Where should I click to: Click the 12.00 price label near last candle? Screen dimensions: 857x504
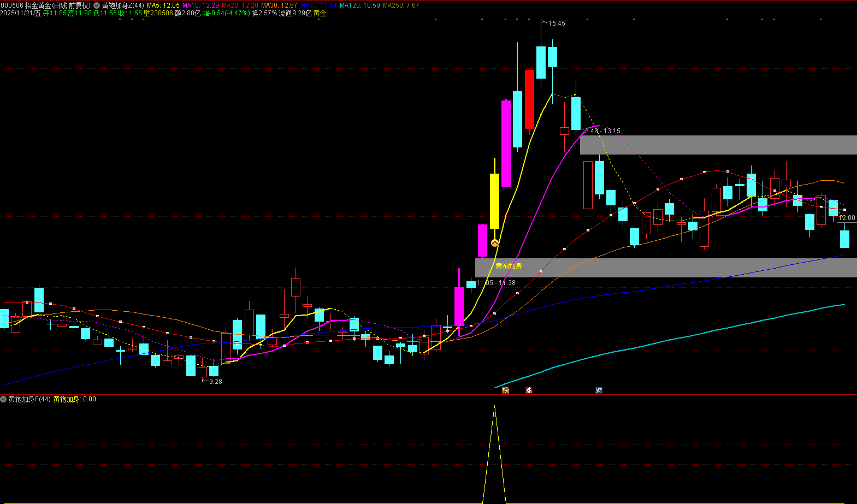pos(847,218)
